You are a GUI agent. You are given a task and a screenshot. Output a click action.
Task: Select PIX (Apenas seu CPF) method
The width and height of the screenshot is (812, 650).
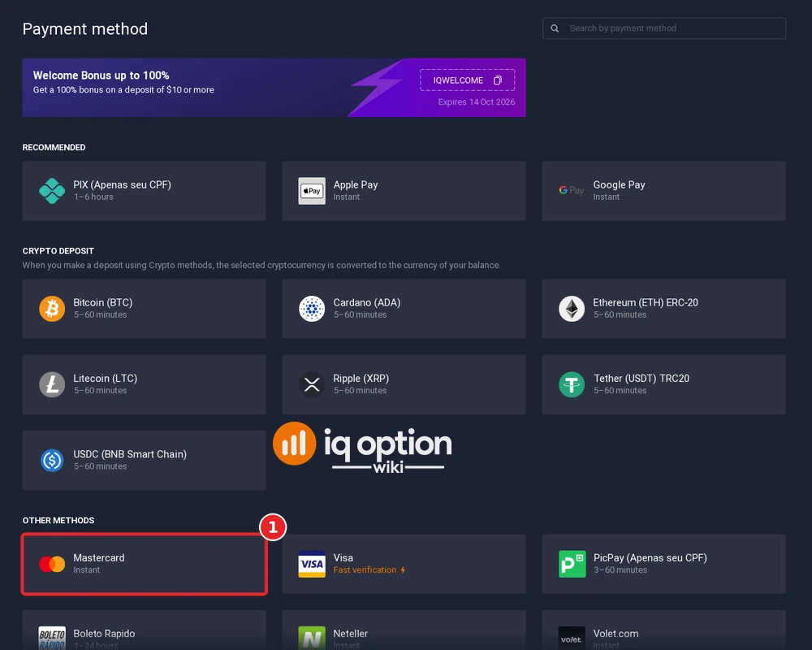144,191
